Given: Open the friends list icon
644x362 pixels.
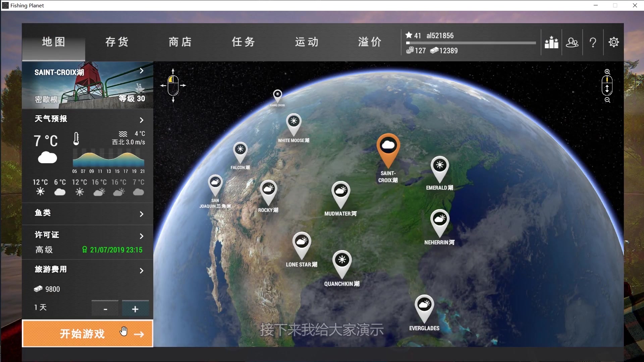Looking at the screenshot, I should pyautogui.click(x=572, y=42).
